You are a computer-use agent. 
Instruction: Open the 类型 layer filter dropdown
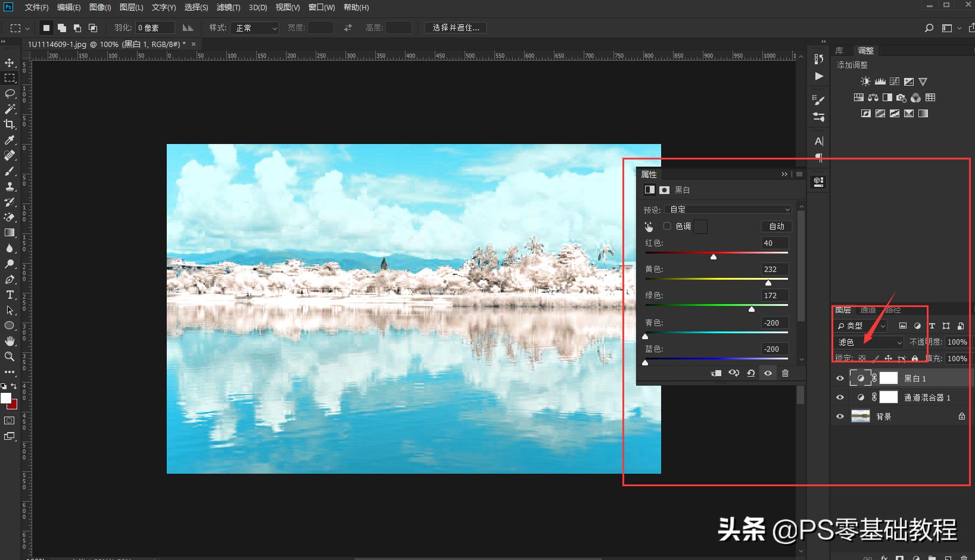tap(861, 326)
